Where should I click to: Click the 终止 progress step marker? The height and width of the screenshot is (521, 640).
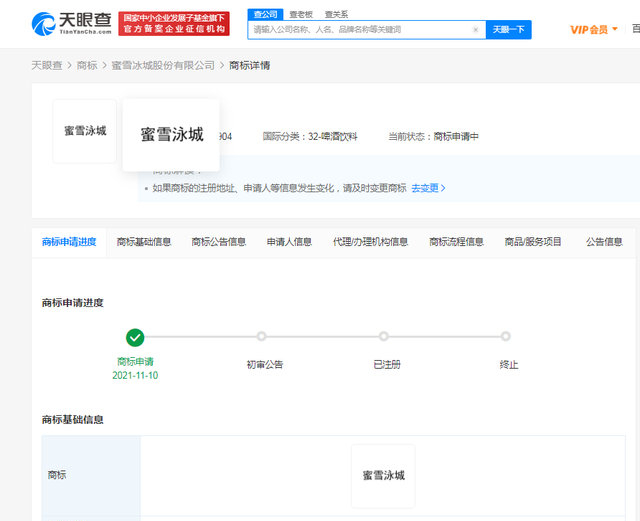point(505,336)
